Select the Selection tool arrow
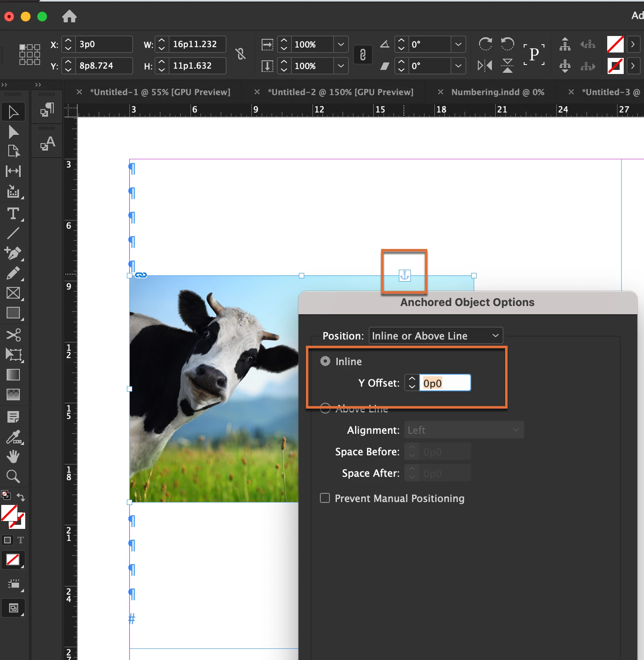 [x=13, y=112]
